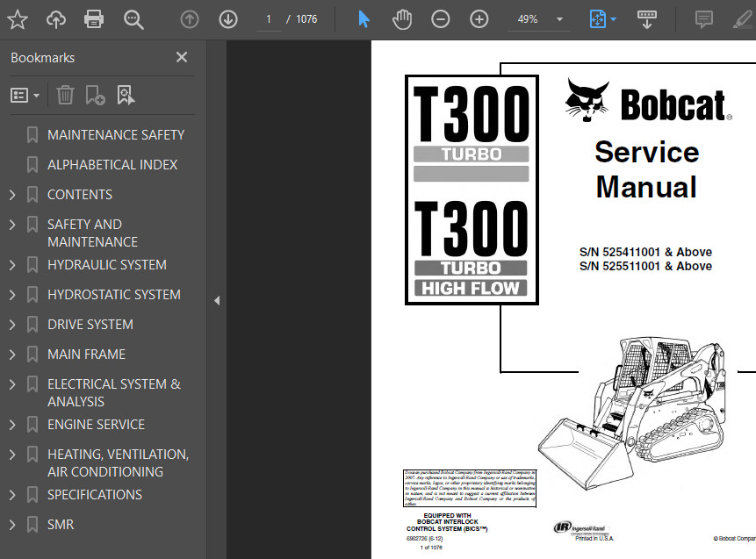Open ENGINE SERVICE bookmark
Screen dimensions: 756x559
click(96, 425)
